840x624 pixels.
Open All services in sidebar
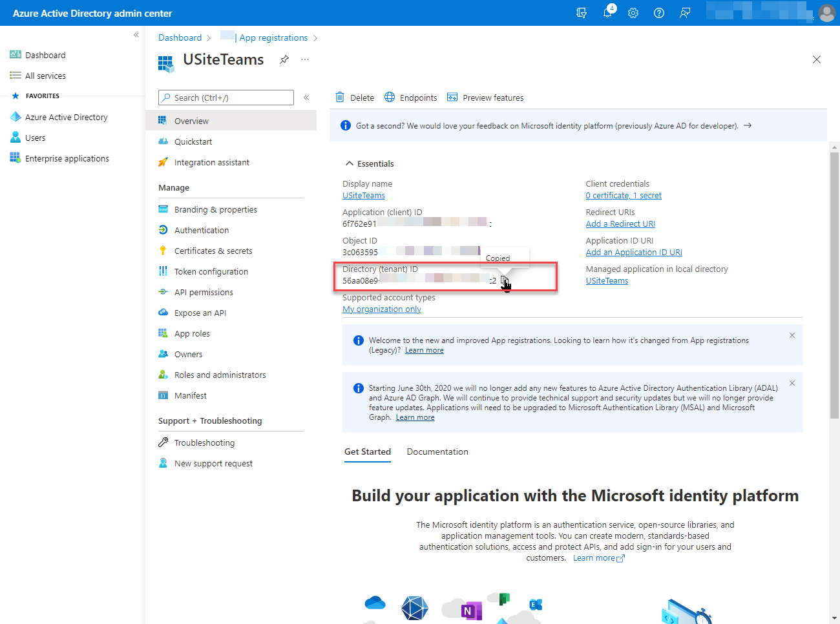(45, 76)
